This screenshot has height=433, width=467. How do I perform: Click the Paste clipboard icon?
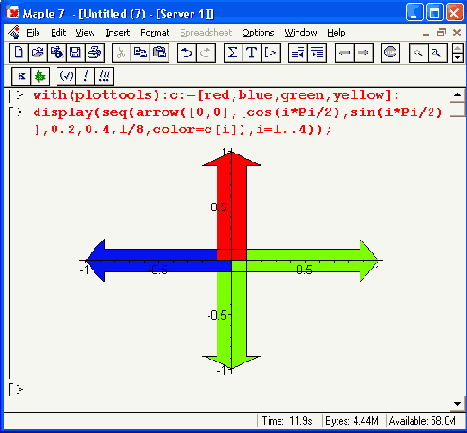coord(159,53)
